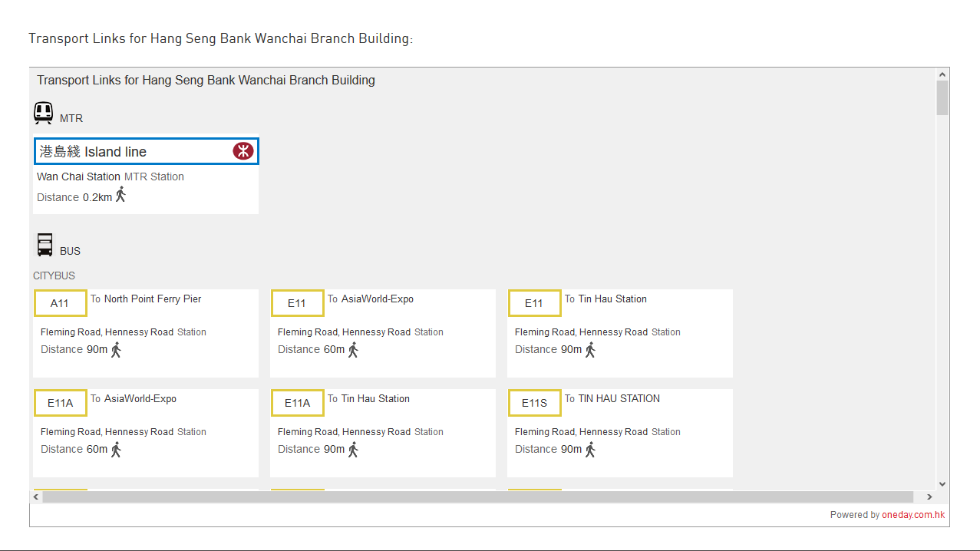
Task: Click walking icon in E11S TIN HAU STATION card
Action: pyautogui.click(x=591, y=450)
